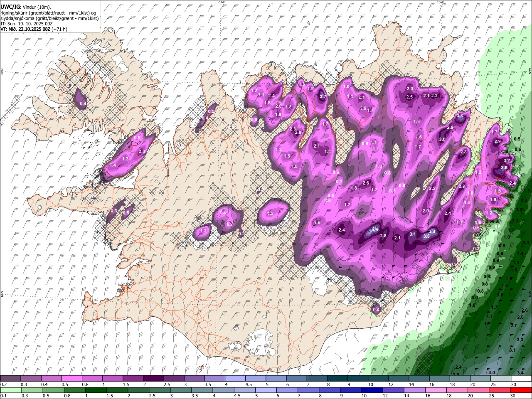Click the palest green rain swatch at 0.1

(10, 390)
